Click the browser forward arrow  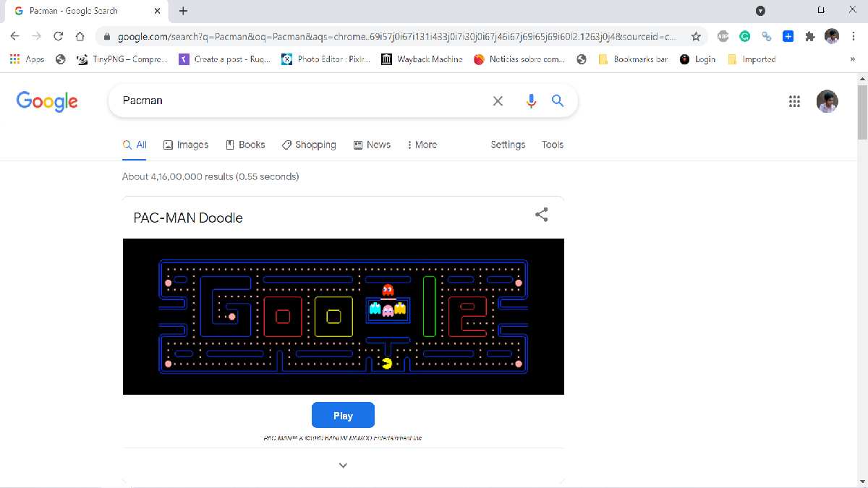coord(37,36)
